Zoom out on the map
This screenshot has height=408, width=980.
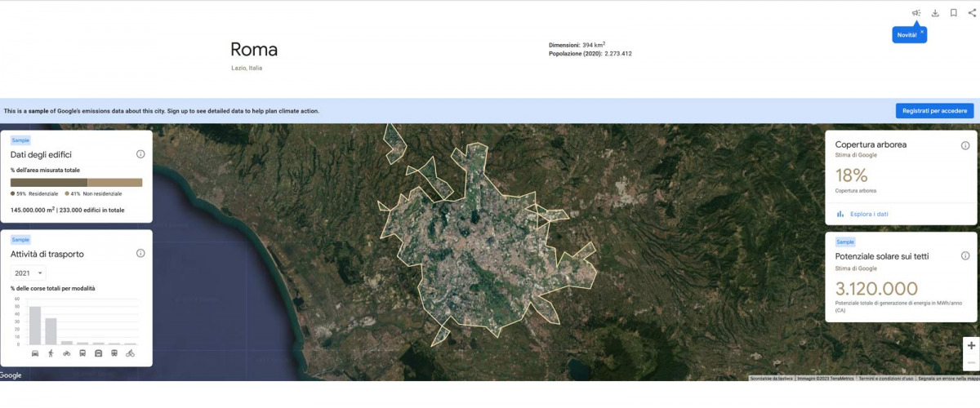tap(971, 362)
